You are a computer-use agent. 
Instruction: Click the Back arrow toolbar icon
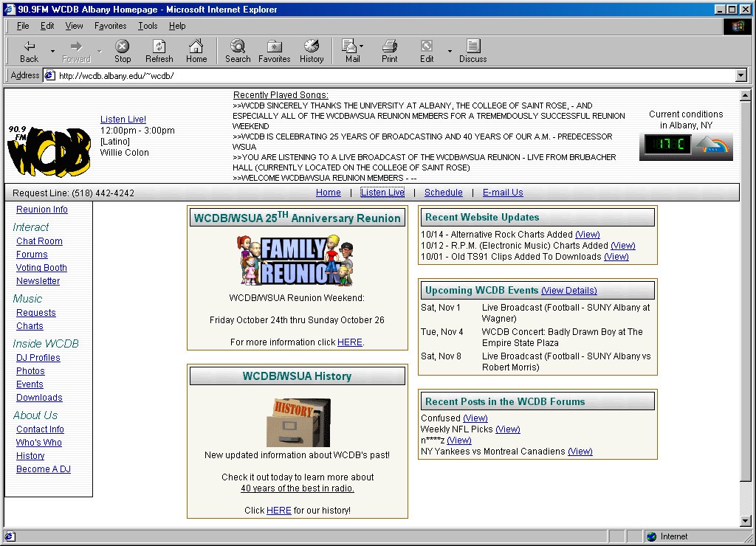[x=29, y=46]
